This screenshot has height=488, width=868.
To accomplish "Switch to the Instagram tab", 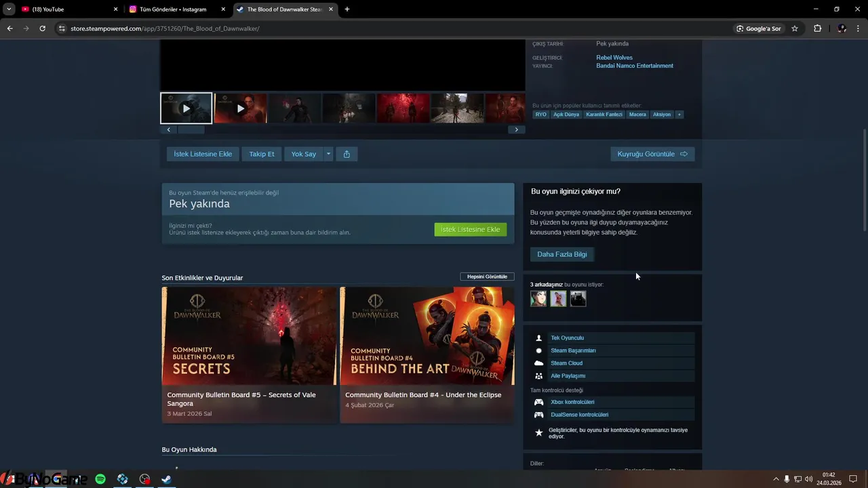I will click(178, 9).
